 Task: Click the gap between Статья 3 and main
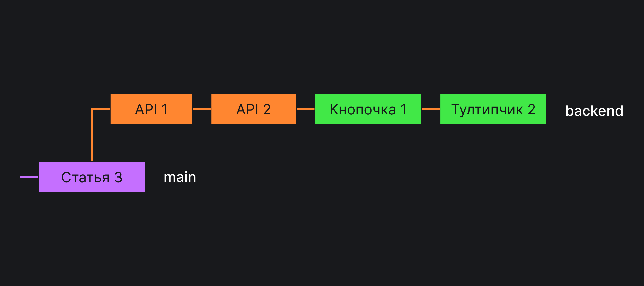154,177
